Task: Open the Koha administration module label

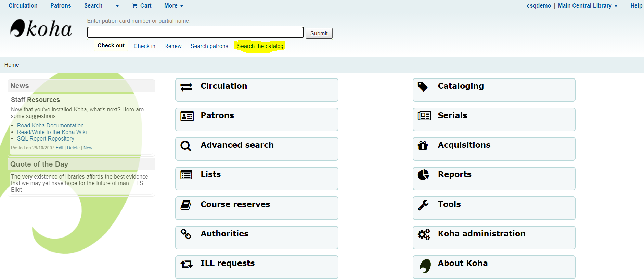Action: point(482,234)
